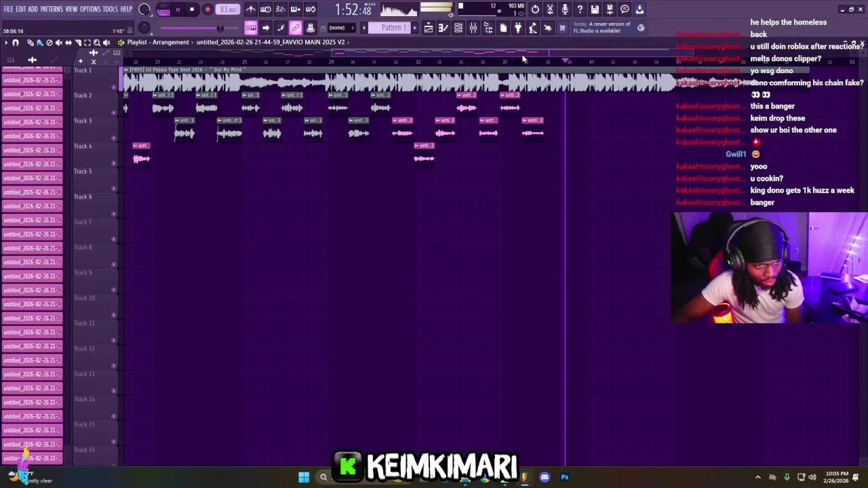Toggle loop recording mode

(x=310, y=9)
